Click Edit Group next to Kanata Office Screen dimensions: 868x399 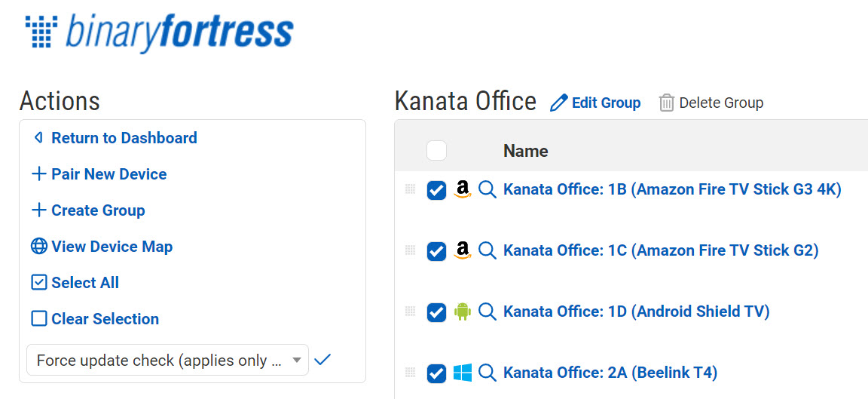coord(596,103)
